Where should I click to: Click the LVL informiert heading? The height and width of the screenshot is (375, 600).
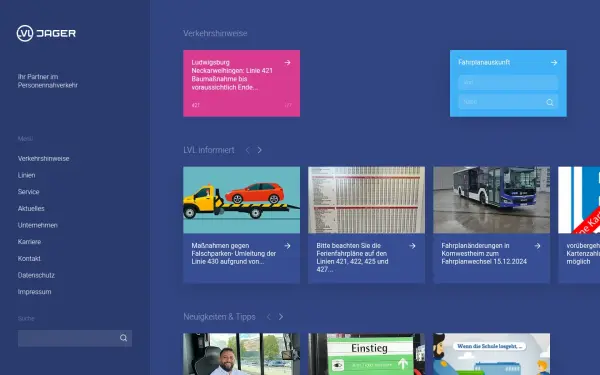[209, 150]
